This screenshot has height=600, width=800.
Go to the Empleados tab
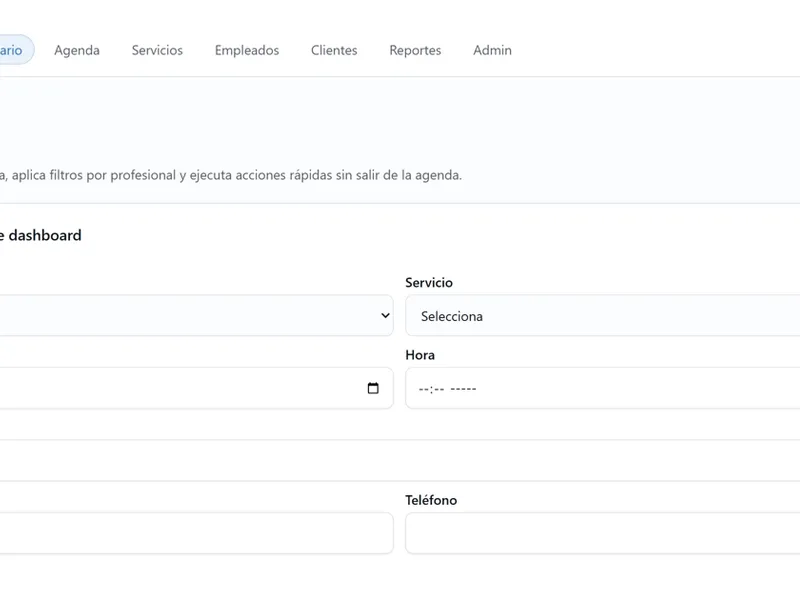pos(247,50)
